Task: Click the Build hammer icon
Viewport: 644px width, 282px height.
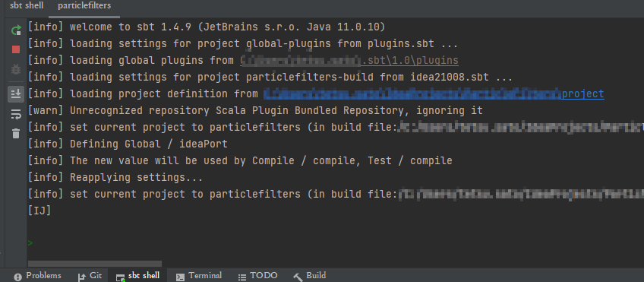Action: pyautogui.click(x=298, y=277)
